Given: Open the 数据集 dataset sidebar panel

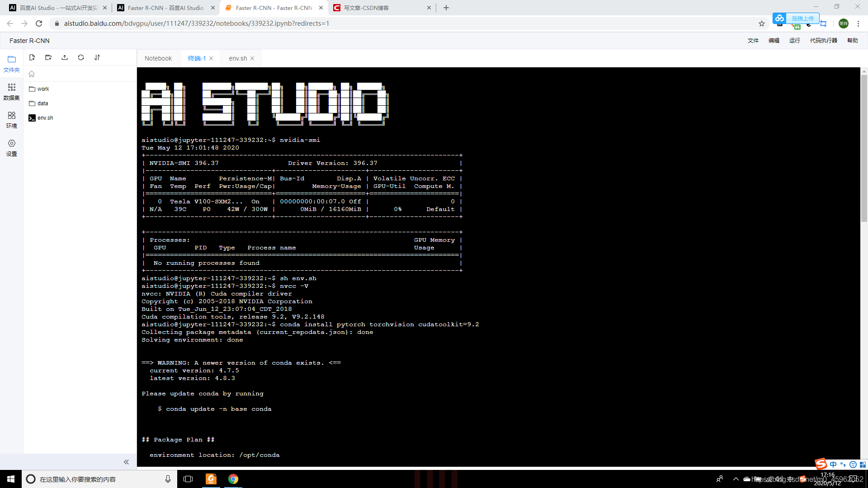Looking at the screenshot, I should [11, 92].
